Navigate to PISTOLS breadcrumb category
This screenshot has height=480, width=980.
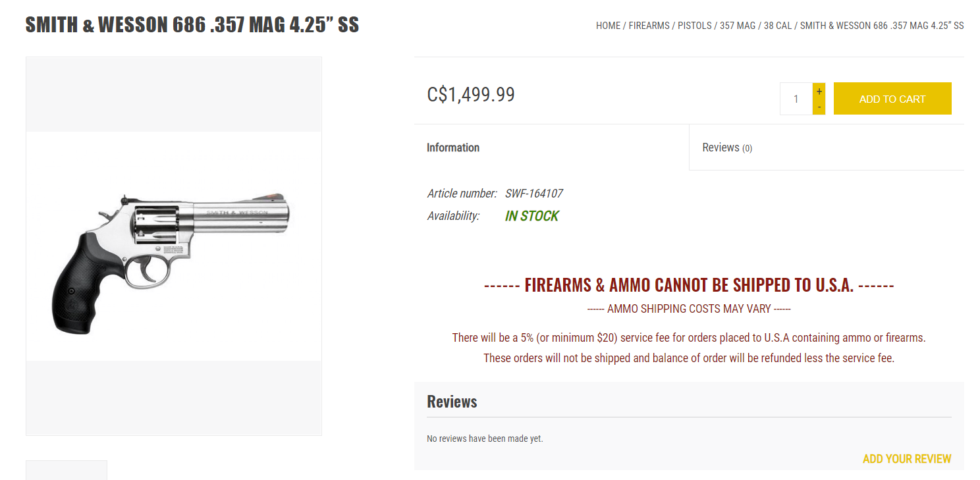coord(694,26)
